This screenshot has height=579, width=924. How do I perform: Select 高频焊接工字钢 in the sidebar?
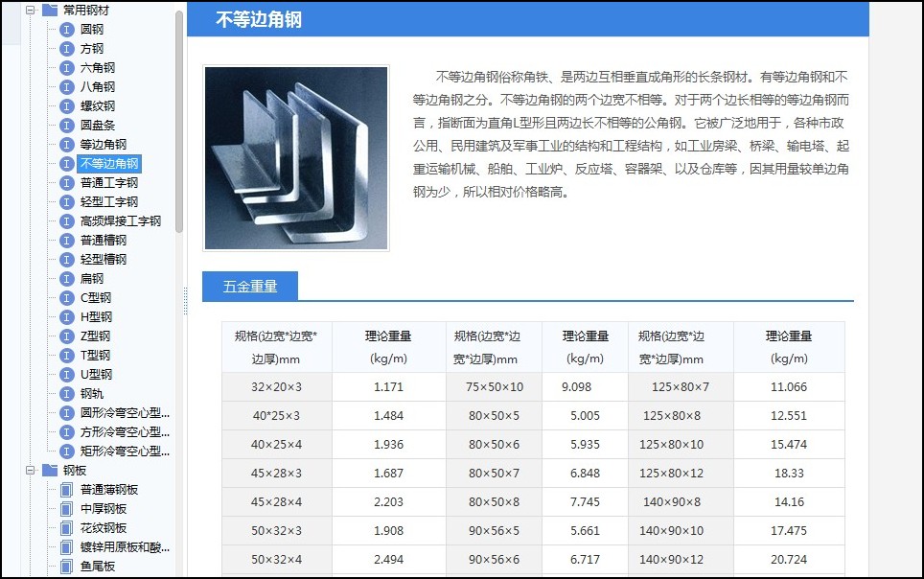point(121,221)
